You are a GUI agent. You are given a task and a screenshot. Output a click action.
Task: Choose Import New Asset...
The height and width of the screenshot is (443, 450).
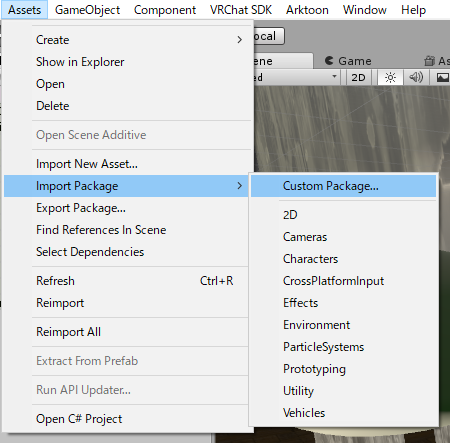tap(126, 164)
